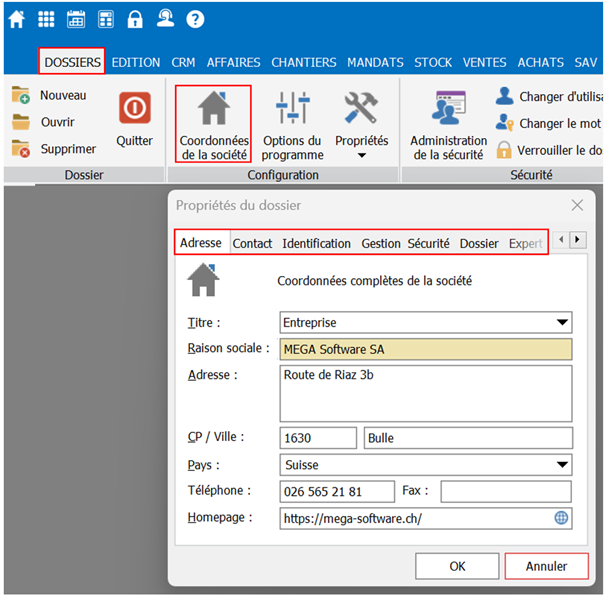Select the Contact tab in dialog
The width and height of the screenshot is (605, 597).
point(252,244)
